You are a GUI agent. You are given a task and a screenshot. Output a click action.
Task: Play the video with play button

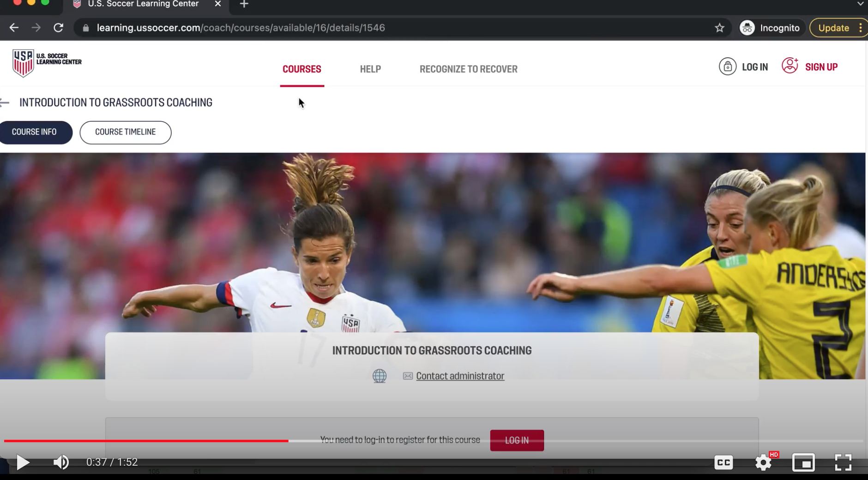pyautogui.click(x=23, y=462)
